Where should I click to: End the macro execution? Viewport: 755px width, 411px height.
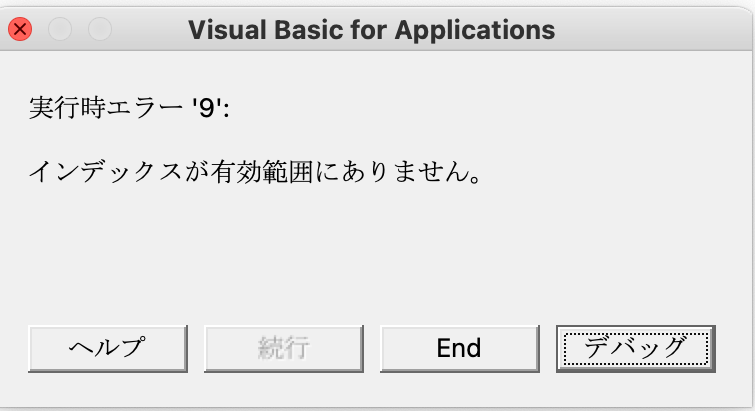click(x=459, y=348)
